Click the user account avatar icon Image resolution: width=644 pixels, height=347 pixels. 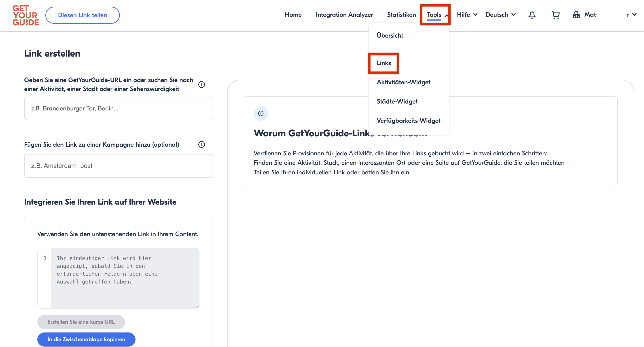pos(576,15)
